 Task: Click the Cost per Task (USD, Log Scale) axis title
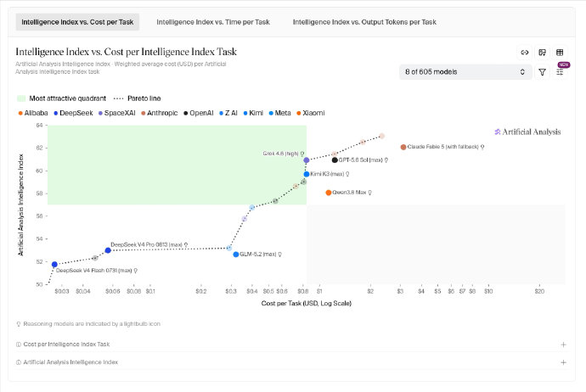306,303
